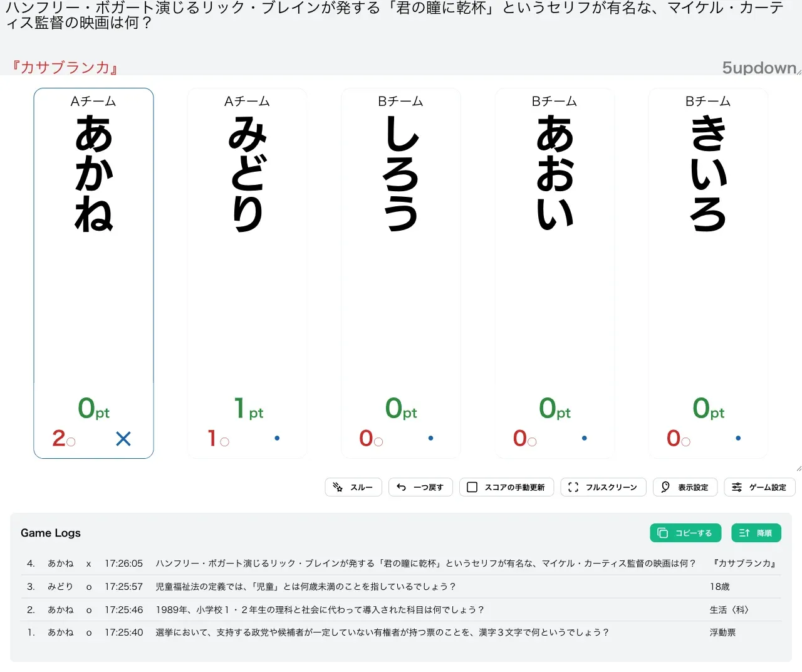Click the 一つ戻す undo button
The width and height of the screenshot is (802, 672).
(x=420, y=487)
